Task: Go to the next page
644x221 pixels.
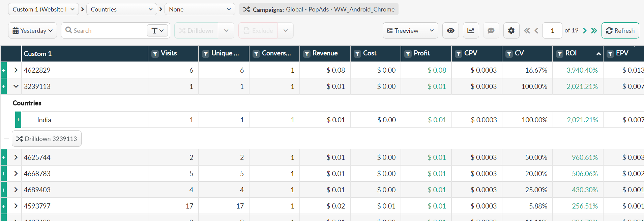Action: [x=585, y=30]
